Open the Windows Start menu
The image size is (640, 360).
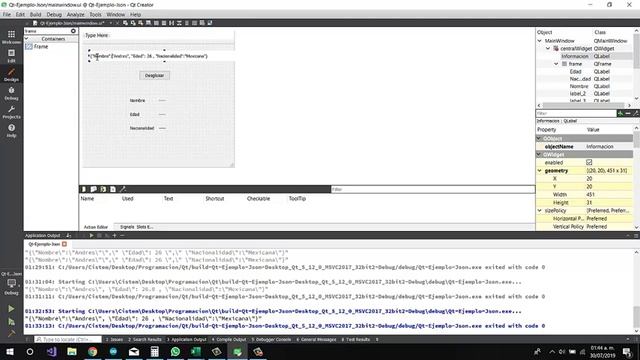pyautogui.click(x=10, y=351)
